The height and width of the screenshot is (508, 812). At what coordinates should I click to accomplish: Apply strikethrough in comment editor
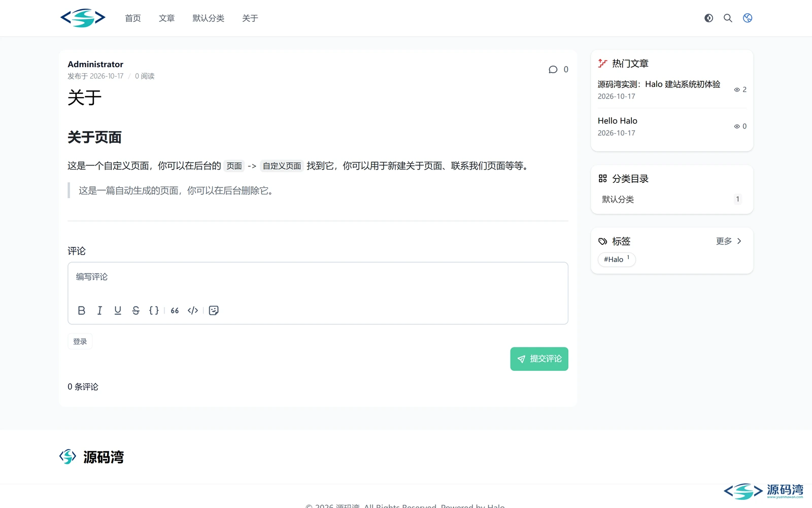click(136, 310)
